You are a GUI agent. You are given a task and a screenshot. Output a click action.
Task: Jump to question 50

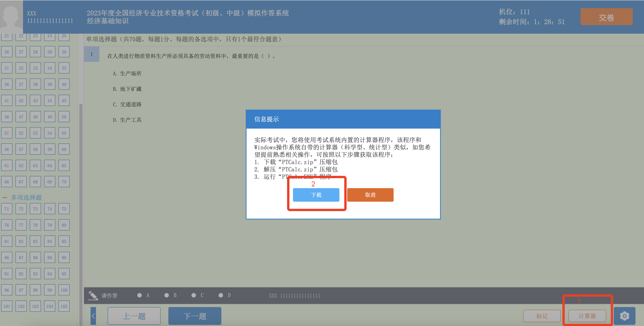pyautogui.click(x=64, y=117)
